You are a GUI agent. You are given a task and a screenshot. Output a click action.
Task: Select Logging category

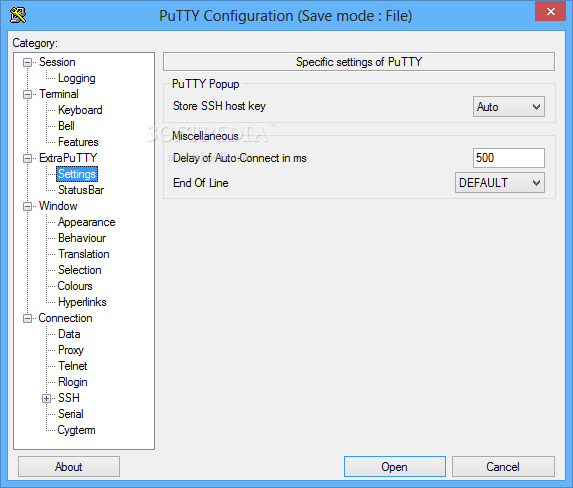pyautogui.click(x=77, y=78)
